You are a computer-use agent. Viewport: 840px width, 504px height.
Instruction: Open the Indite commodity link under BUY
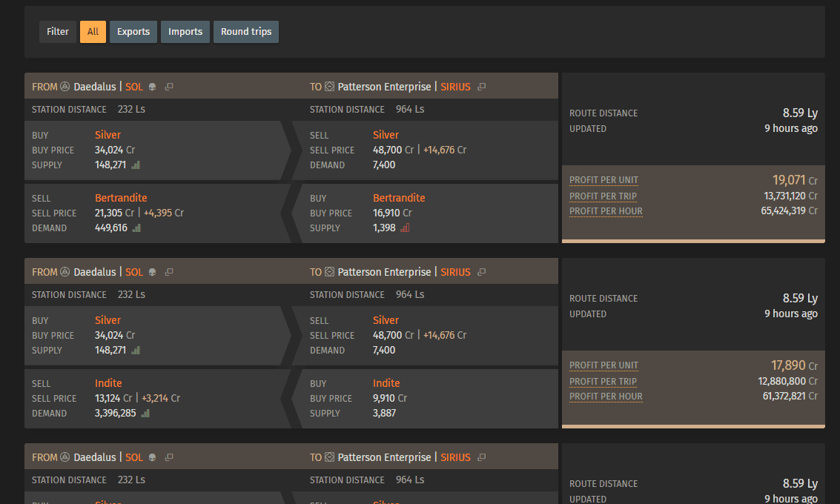click(x=386, y=383)
